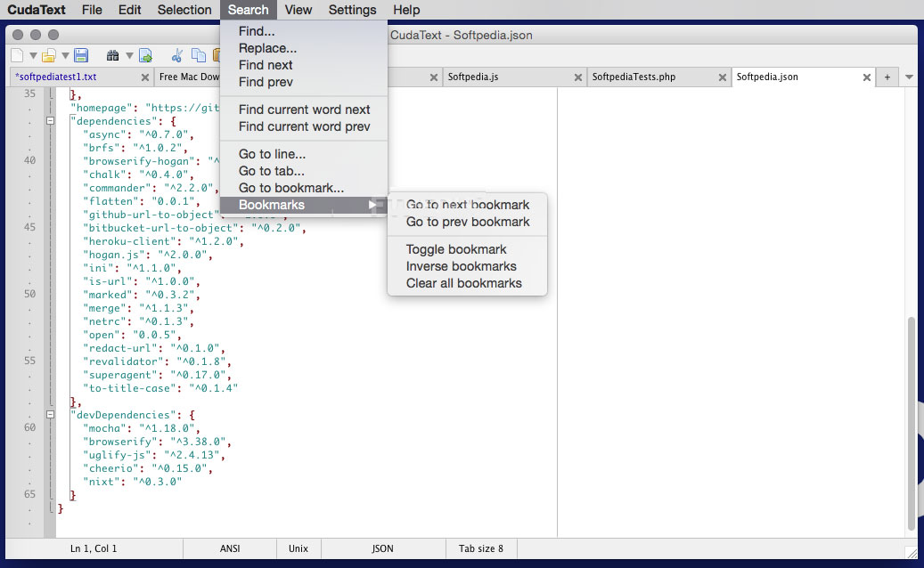
Task: Click the Go to page arrow icon
Action: click(x=145, y=55)
